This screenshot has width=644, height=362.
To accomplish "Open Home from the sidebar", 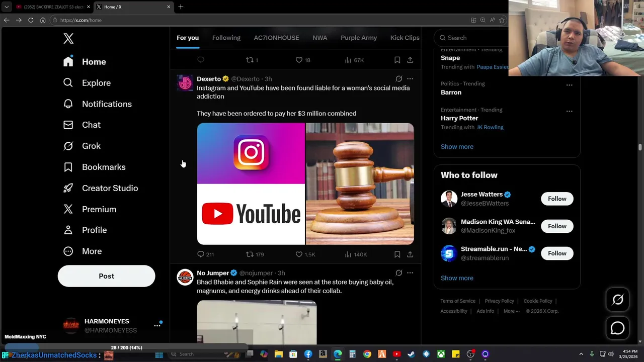I will tap(85, 62).
